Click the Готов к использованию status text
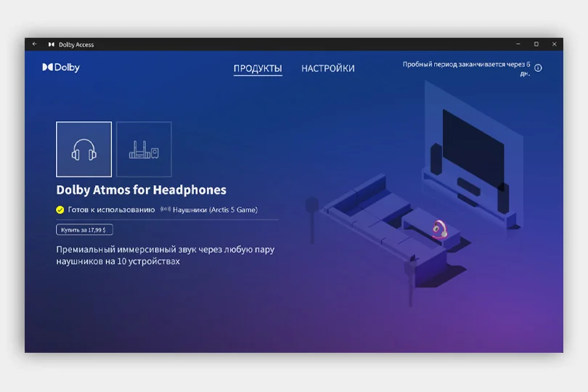The height and width of the screenshot is (392, 588). [111, 210]
